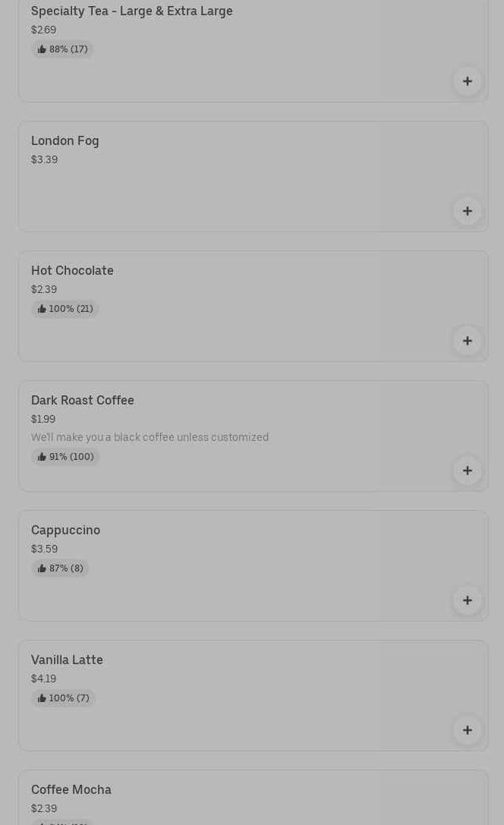This screenshot has width=504, height=825.
Task: Click Cappuccino 87% (8) rating badge
Action: (60, 568)
